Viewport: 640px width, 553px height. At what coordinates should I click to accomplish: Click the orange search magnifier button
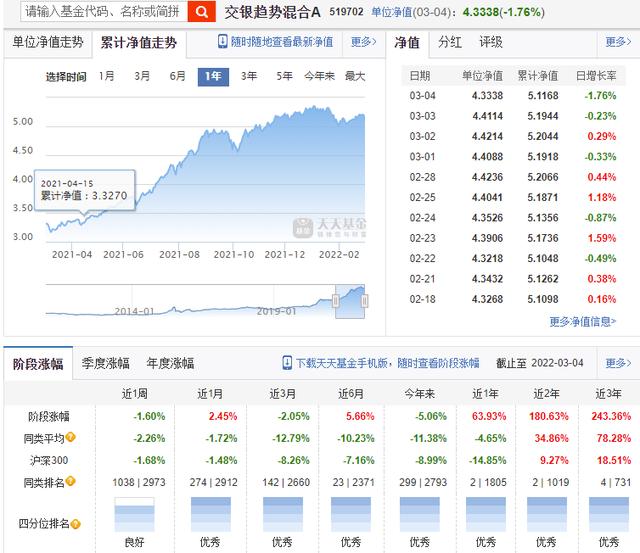coord(202,11)
